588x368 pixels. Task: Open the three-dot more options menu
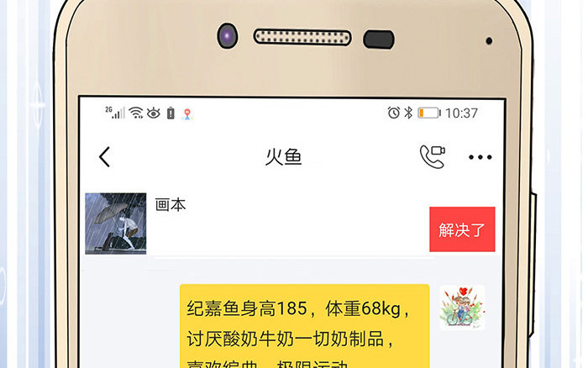click(480, 157)
